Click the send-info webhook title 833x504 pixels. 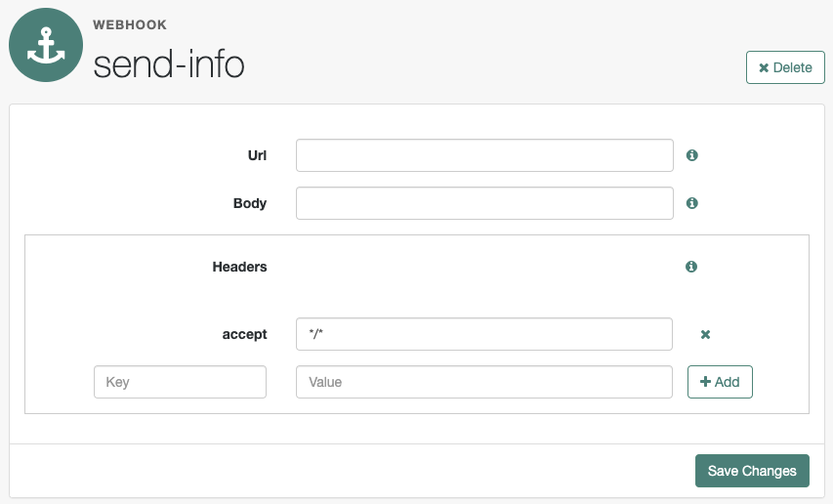click(169, 64)
